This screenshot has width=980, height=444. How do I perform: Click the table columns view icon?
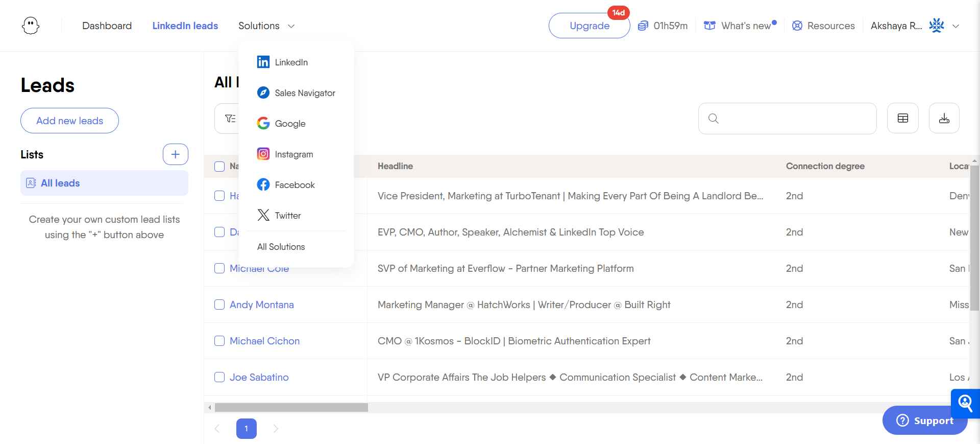(902, 119)
